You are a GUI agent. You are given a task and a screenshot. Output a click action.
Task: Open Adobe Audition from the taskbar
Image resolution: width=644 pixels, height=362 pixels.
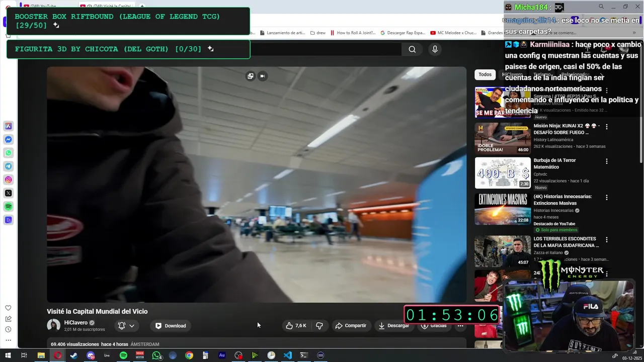[222, 355]
